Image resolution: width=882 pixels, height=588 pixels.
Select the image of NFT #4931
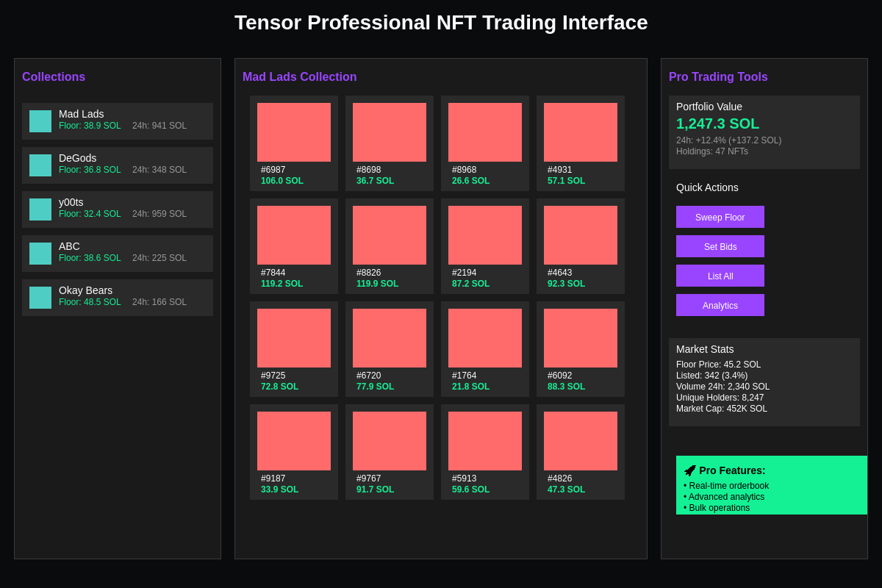(x=581, y=132)
